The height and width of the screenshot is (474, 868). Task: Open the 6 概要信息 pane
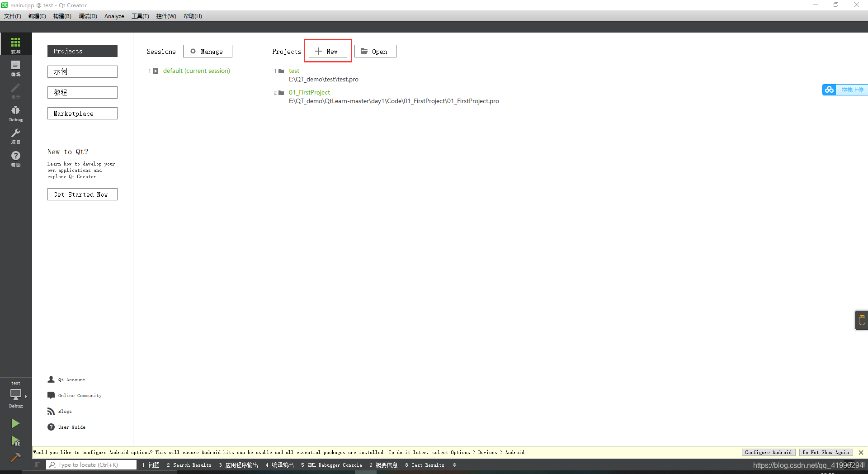point(383,465)
